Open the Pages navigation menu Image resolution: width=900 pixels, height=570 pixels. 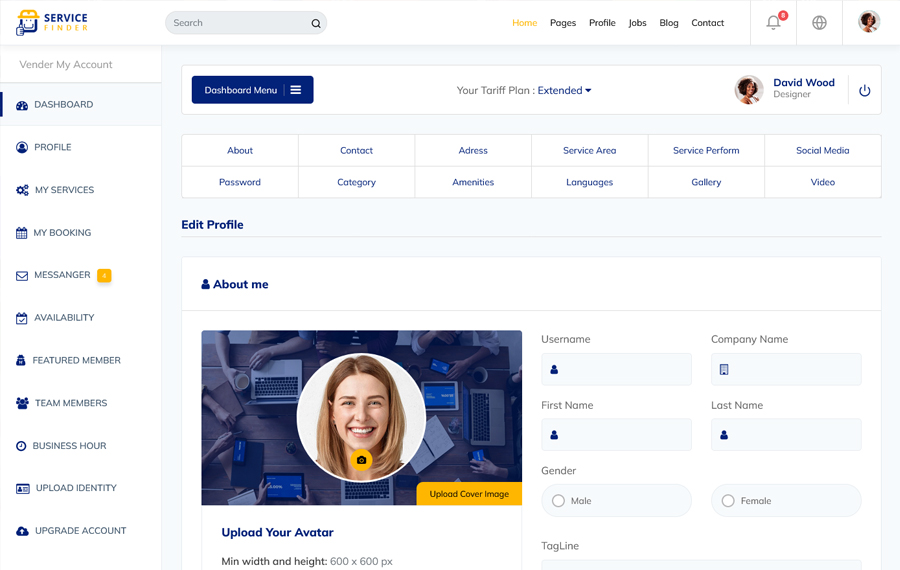563,23
